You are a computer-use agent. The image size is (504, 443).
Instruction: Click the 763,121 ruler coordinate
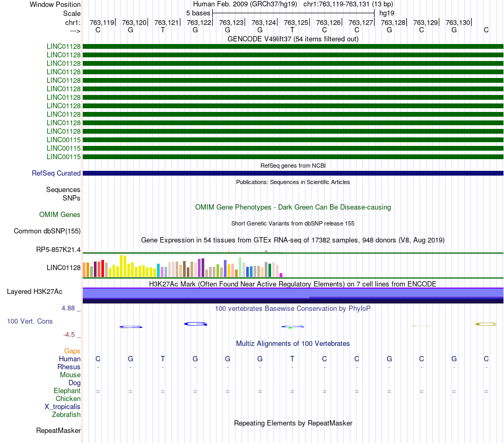(x=167, y=22)
